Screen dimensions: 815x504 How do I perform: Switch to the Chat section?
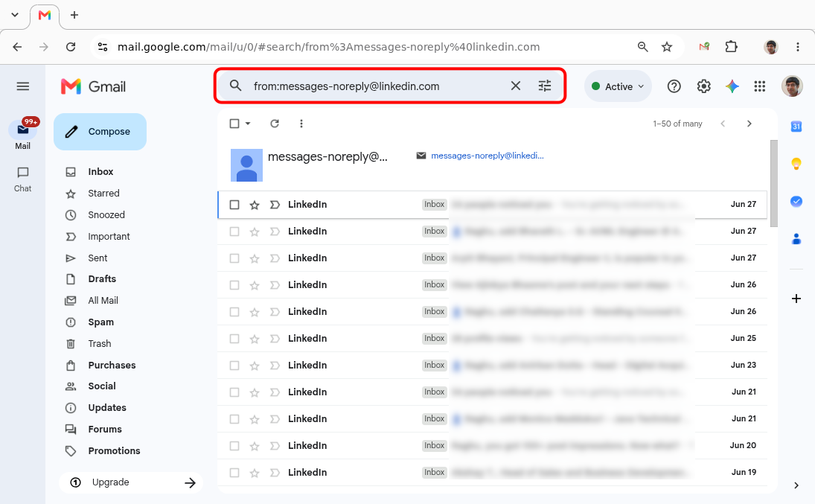pyautogui.click(x=23, y=179)
